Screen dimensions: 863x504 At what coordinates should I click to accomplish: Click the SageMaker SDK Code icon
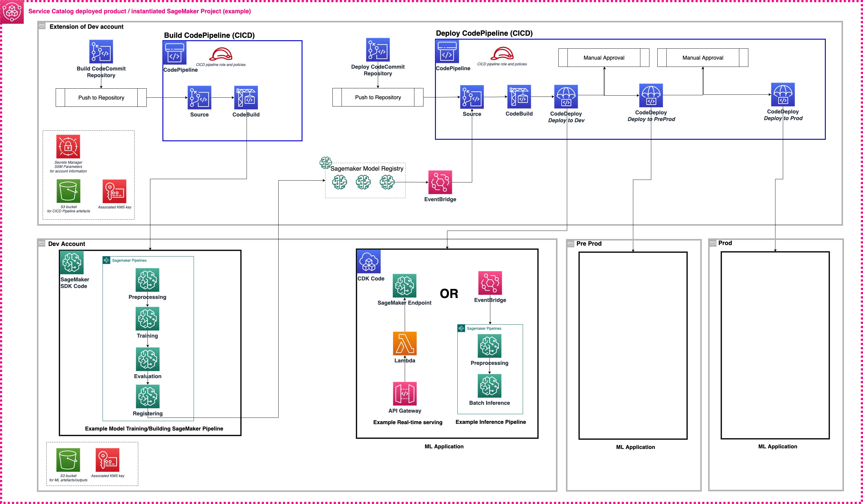[x=72, y=263]
